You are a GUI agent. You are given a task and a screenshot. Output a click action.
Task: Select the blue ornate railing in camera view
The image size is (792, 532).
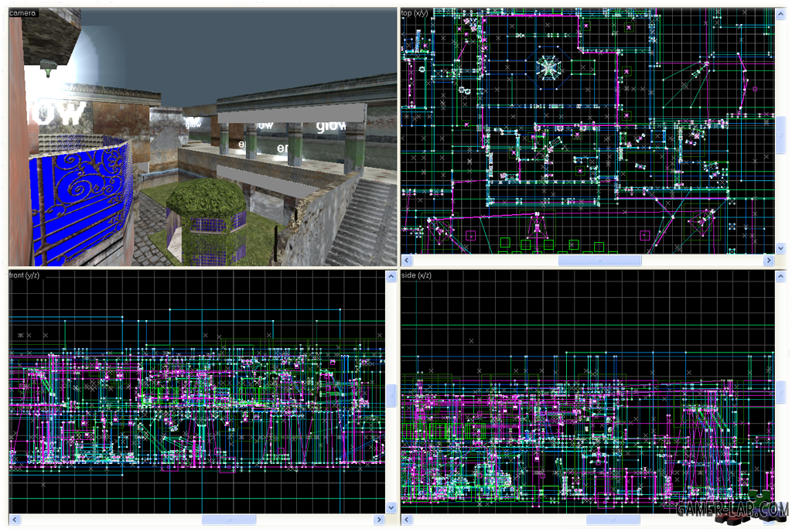(80, 202)
